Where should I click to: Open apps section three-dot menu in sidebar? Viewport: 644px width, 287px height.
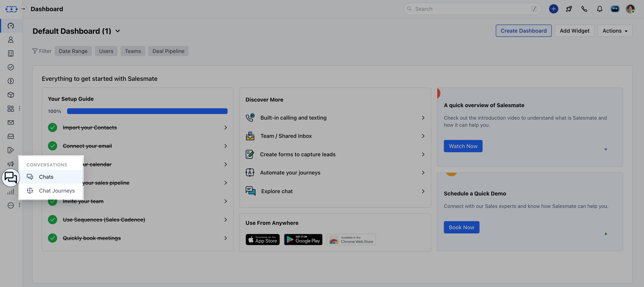click(20, 108)
